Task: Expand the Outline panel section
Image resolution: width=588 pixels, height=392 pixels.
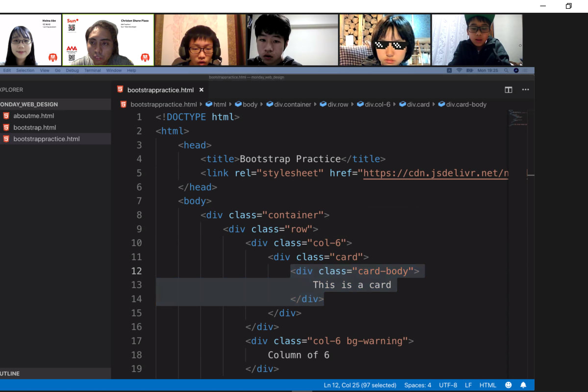Action: [10, 373]
